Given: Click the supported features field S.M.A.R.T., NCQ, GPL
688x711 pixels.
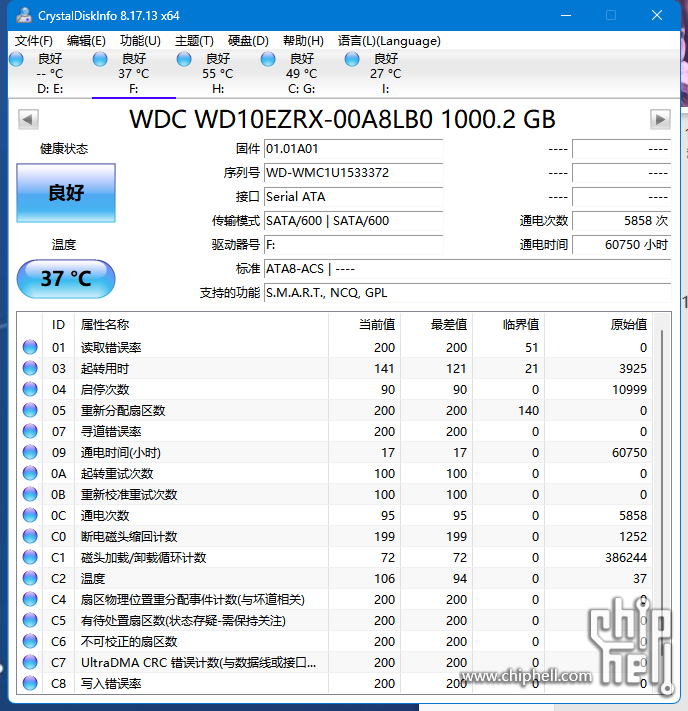Looking at the screenshot, I should click(x=468, y=293).
